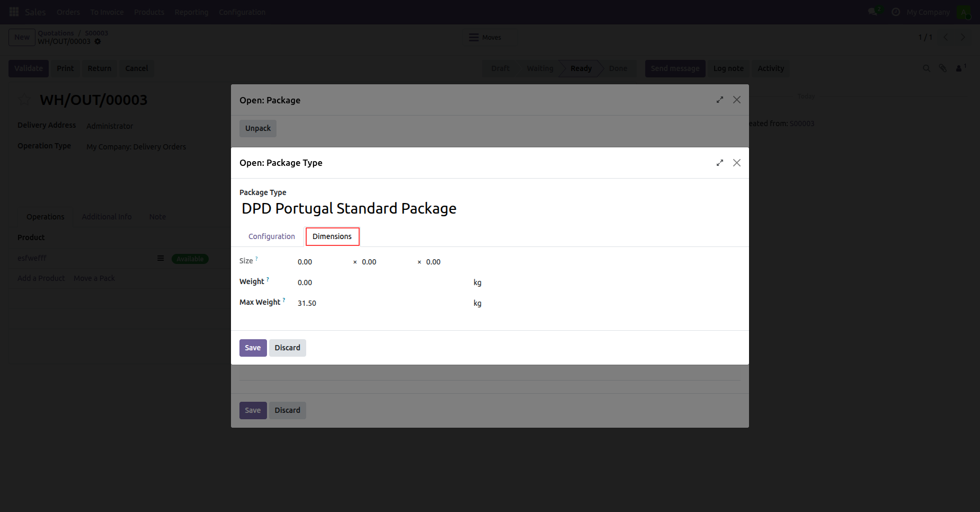Click the Max Weight field showing 31.50
980x512 pixels.
[x=382, y=303]
